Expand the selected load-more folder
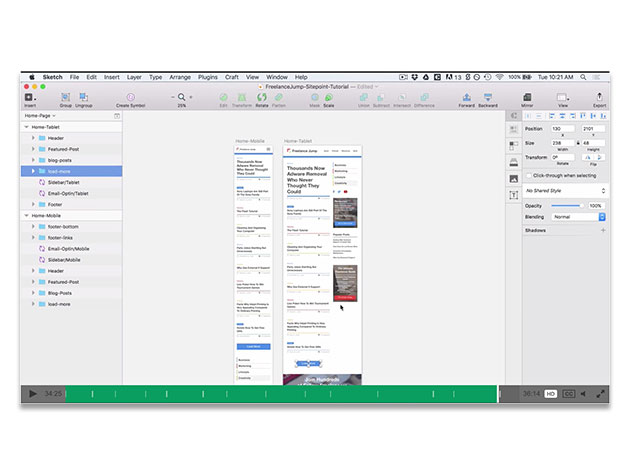Screen dimensions: 630x473 coord(33,171)
